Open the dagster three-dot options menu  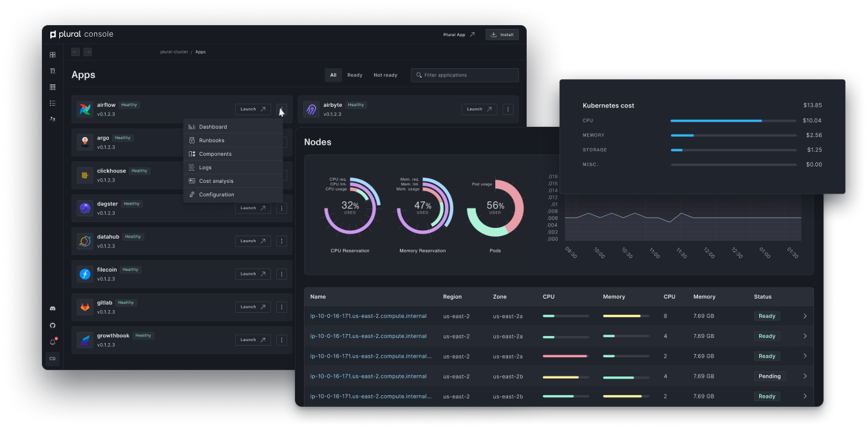pyautogui.click(x=281, y=208)
